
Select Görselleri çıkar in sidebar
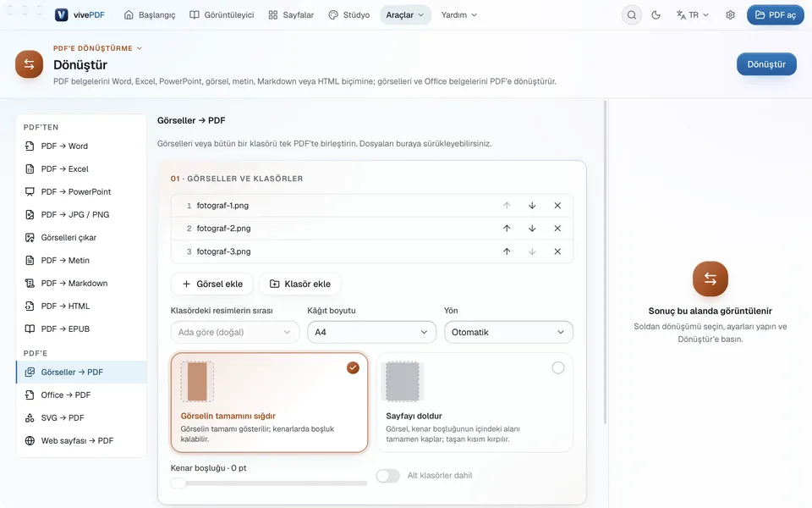[x=81, y=237]
